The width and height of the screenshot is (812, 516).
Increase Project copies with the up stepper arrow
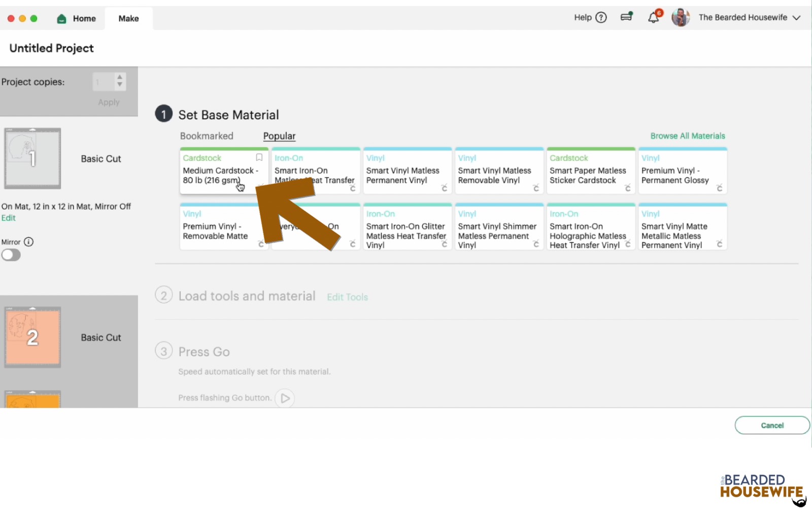point(120,78)
